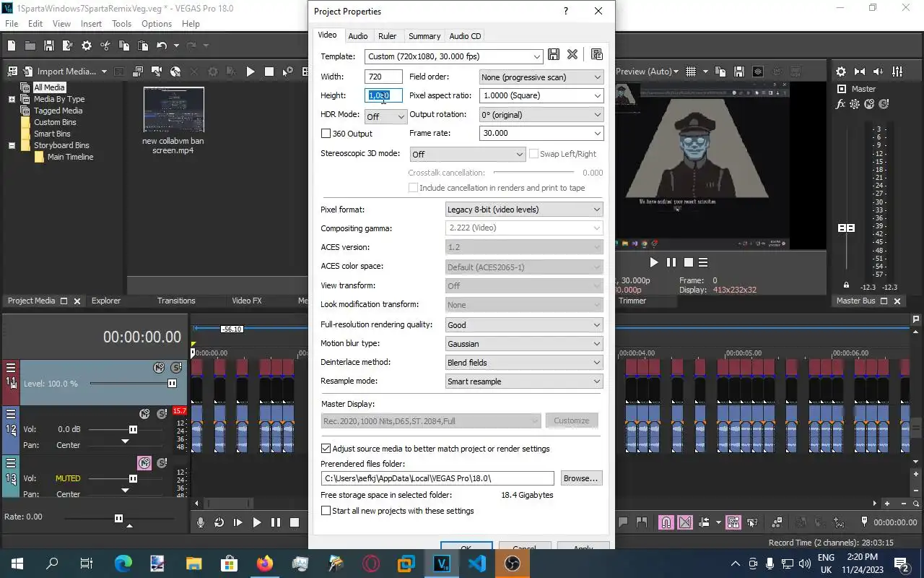Click the Paste clipboard icon
This screenshot has width=924, height=578.
tap(143, 46)
